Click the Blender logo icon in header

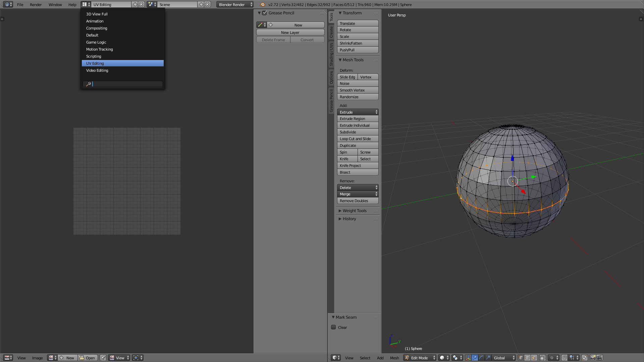[x=262, y=4]
